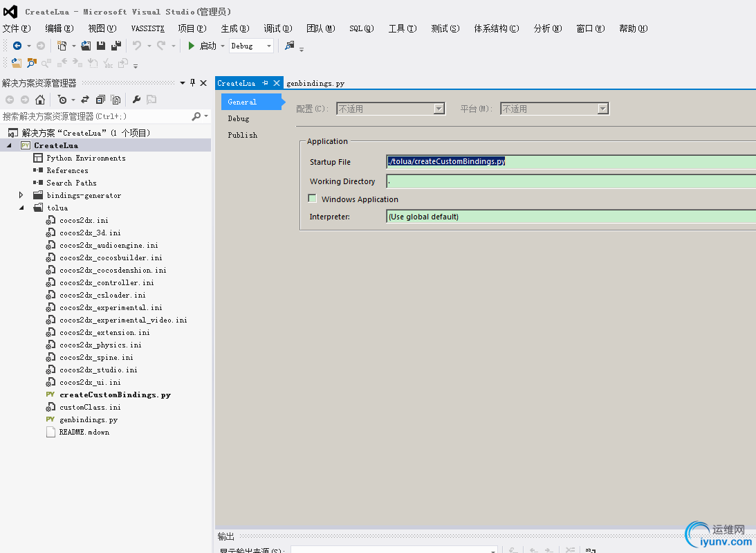Click the Interpreter field
The height and width of the screenshot is (553, 756).
pyautogui.click(x=571, y=217)
